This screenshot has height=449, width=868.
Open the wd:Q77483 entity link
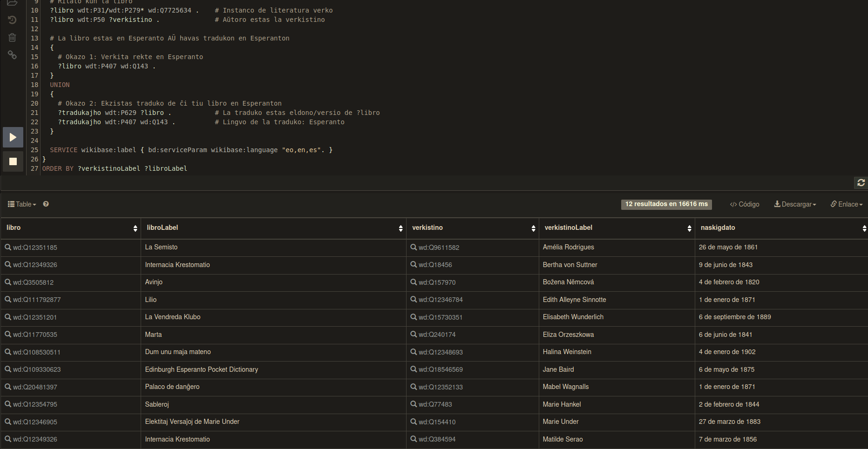point(435,405)
